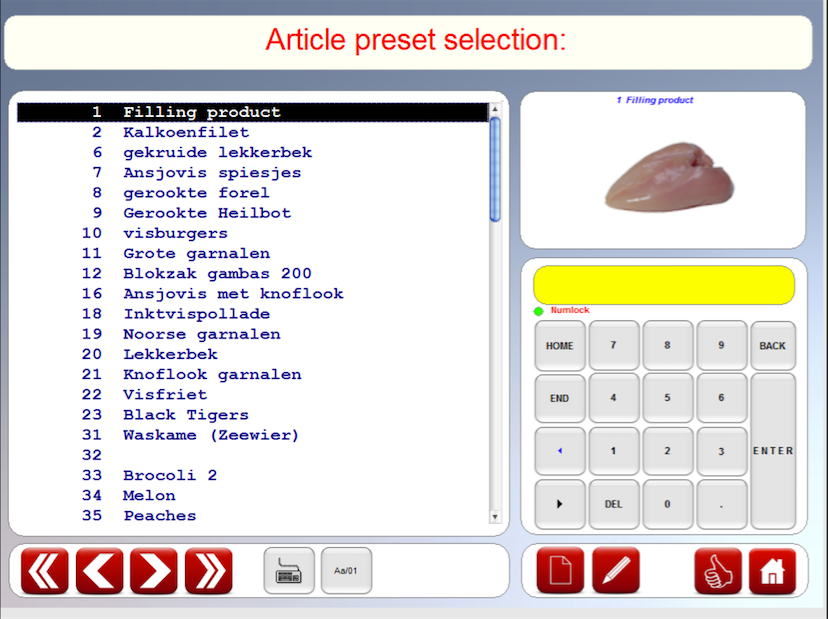Click the HOME keypad button

(x=560, y=345)
